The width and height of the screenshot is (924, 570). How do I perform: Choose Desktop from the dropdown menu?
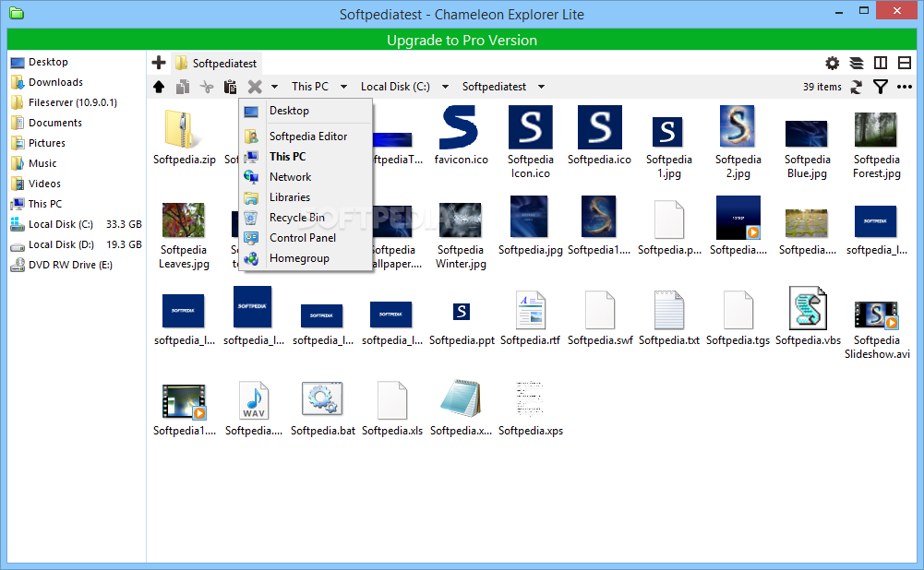pyautogui.click(x=306, y=111)
